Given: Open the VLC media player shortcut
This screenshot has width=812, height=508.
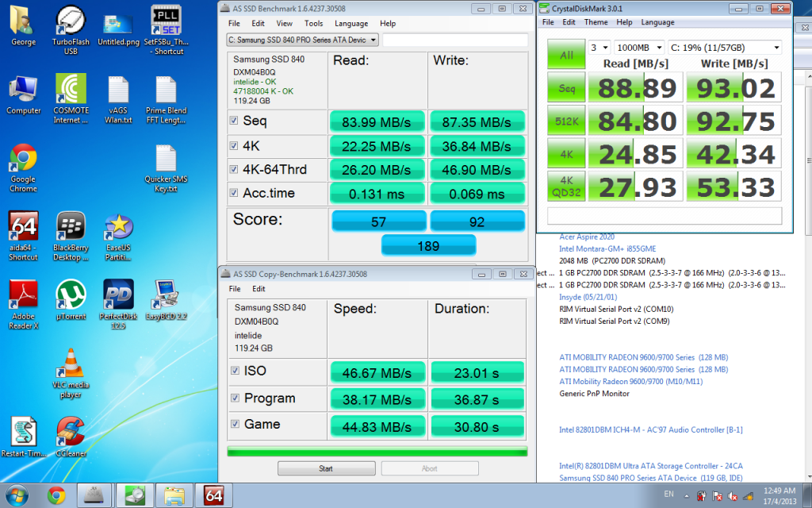Looking at the screenshot, I should pos(71,364).
